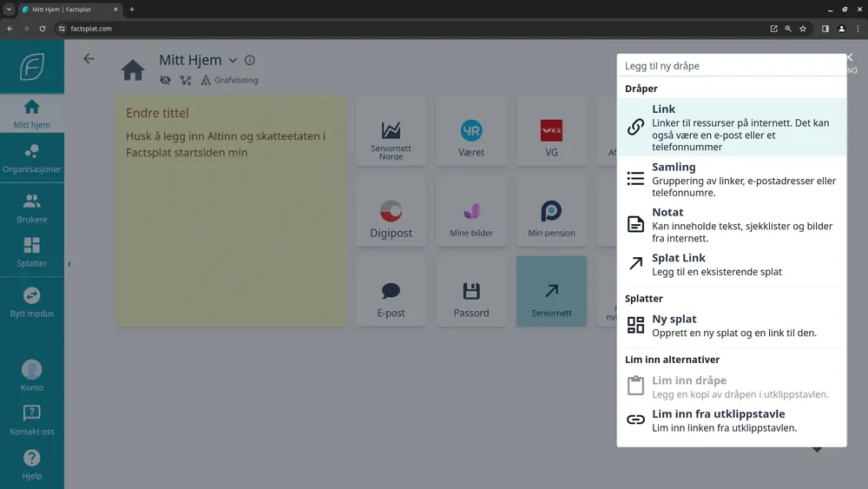Choose Samling from the drop list
868x489 pixels.
[731, 179]
